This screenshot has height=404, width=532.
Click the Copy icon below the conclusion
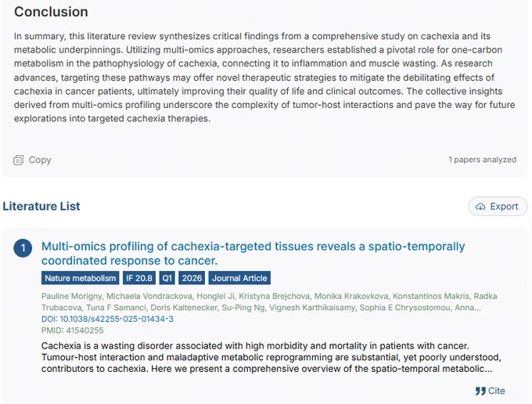pyautogui.click(x=18, y=160)
